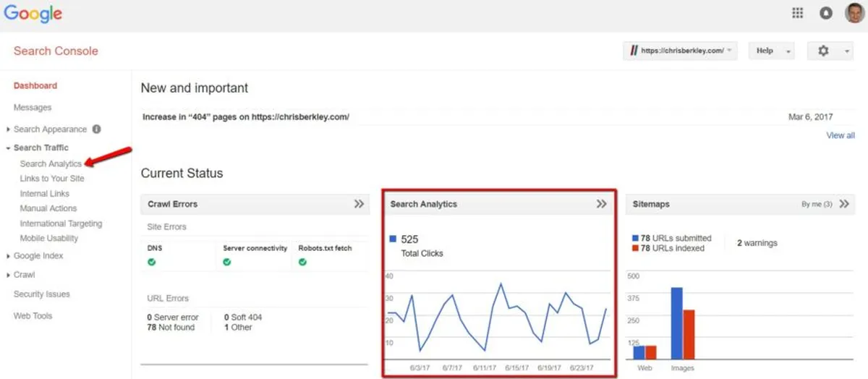Click the Search Appearance info icon

tap(96, 129)
